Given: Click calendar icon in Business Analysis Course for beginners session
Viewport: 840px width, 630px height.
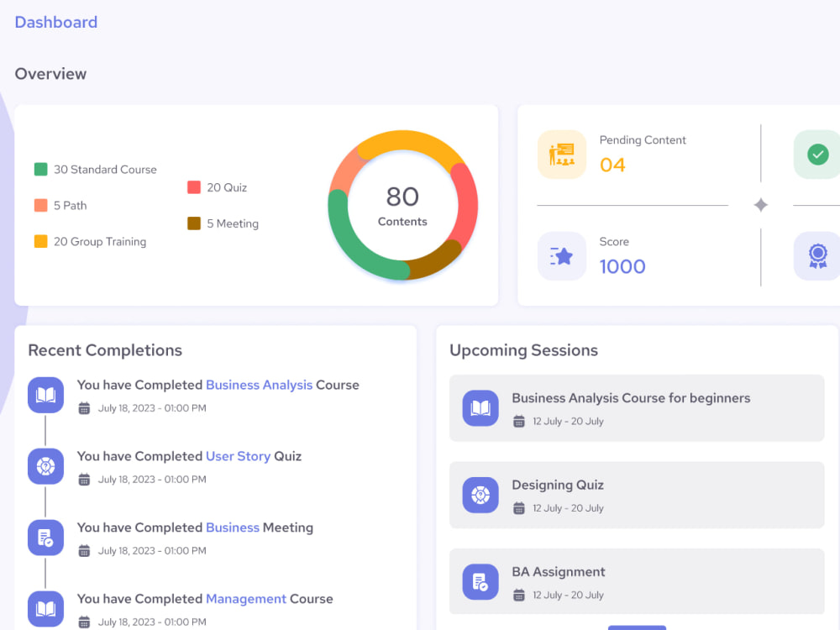Looking at the screenshot, I should click(519, 421).
